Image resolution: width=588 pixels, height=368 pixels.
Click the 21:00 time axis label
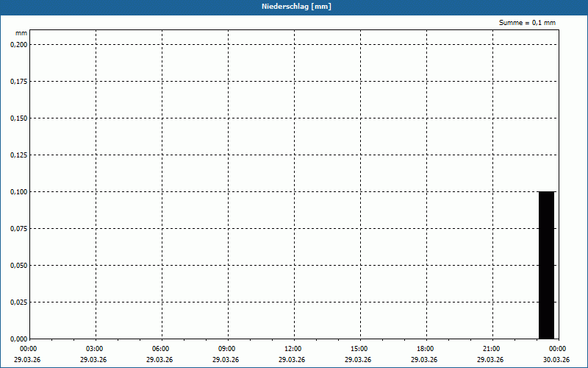pyautogui.click(x=491, y=349)
